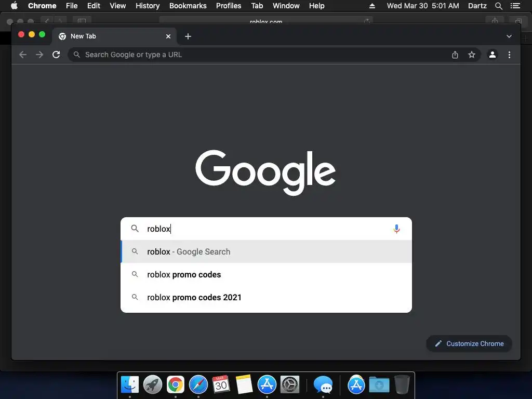Click the Dartz user name in menu bar
This screenshot has width=532, height=399.
click(477, 6)
